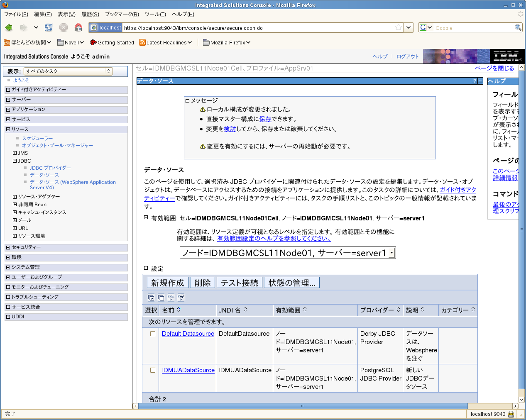The image size is (526, 420).
Task: Click the data source panel help question mark
Action: point(475,81)
